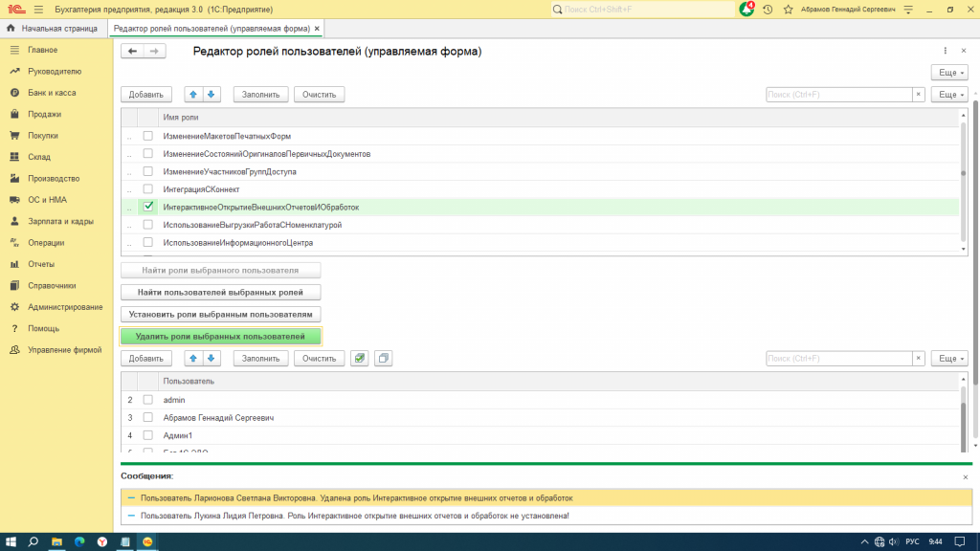Check ИспользованиеВыгрузкиРаботаСНоменклатурой role
The width and height of the screenshot is (980, 551).
pos(148,224)
